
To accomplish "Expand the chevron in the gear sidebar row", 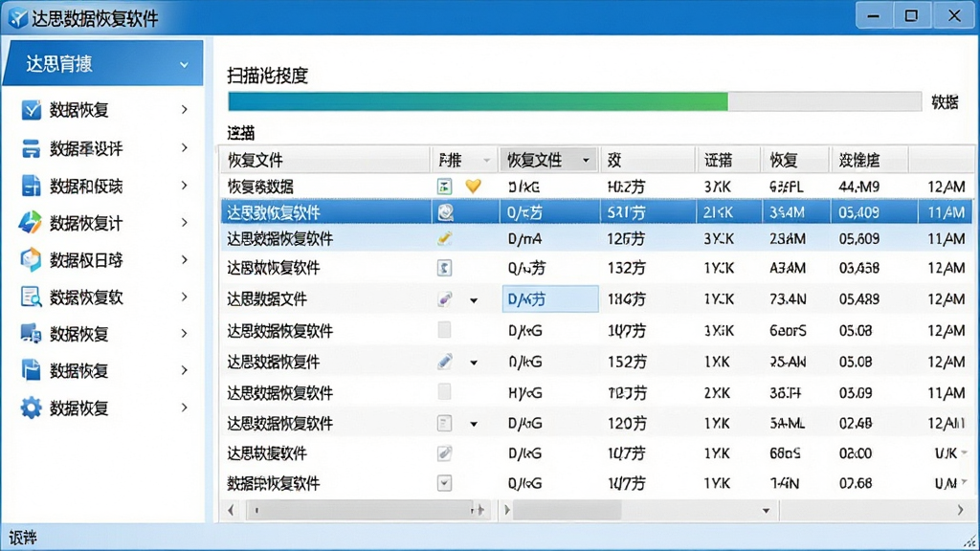I will click(x=185, y=408).
